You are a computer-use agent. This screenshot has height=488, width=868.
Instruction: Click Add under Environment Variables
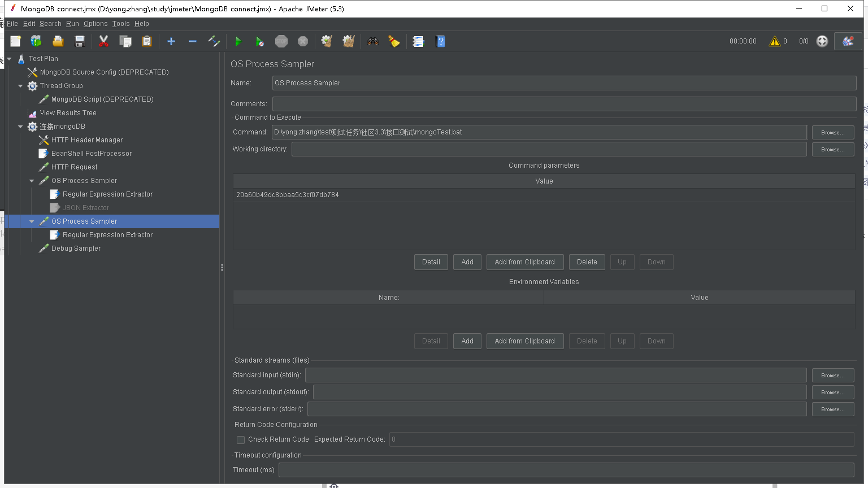(467, 341)
